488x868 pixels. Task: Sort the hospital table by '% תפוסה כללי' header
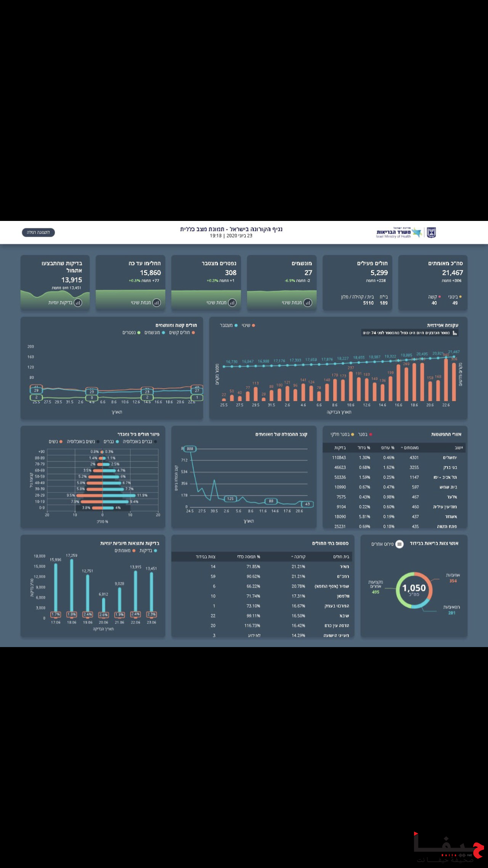pyautogui.click(x=249, y=557)
